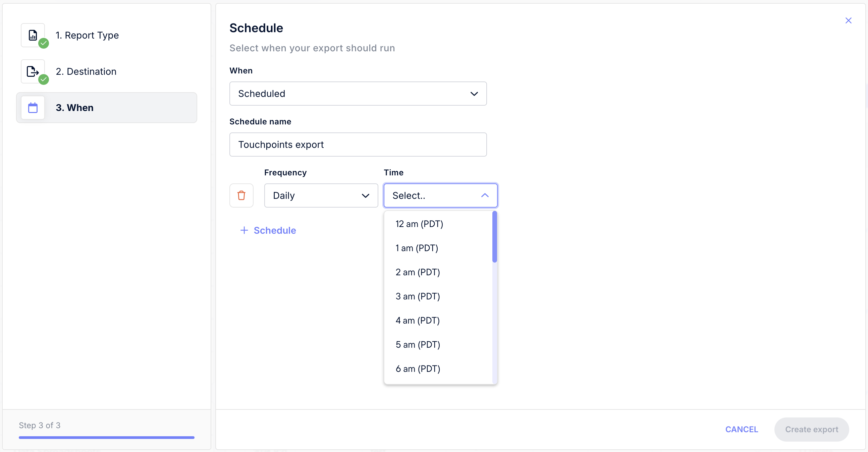Click the plus icon next to Schedule
This screenshot has width=868, height=452.
pyautogui.click(x=244, y=230)
